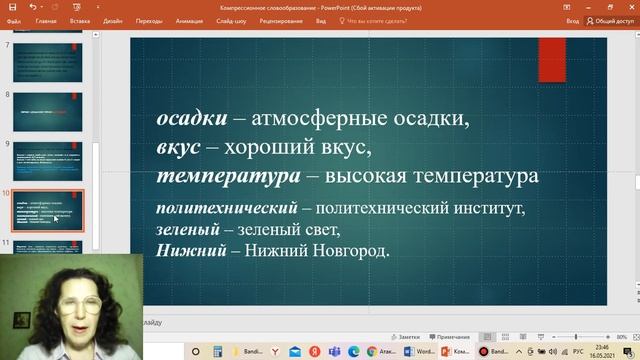
Task: Select slide 9 thumbnail
Action: click(x=48, y=161)
